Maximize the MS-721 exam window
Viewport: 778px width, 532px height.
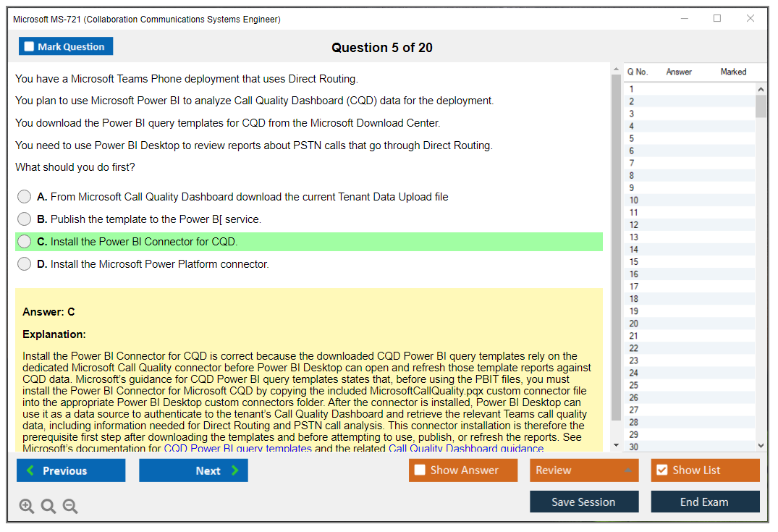coord(717,18)
